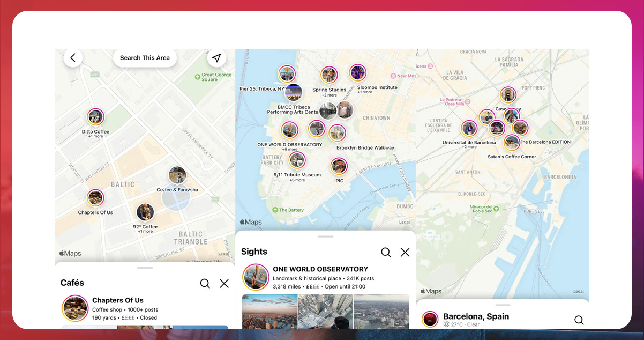
Task: Open the Casa Batlló area map pin
Action: 508,95
